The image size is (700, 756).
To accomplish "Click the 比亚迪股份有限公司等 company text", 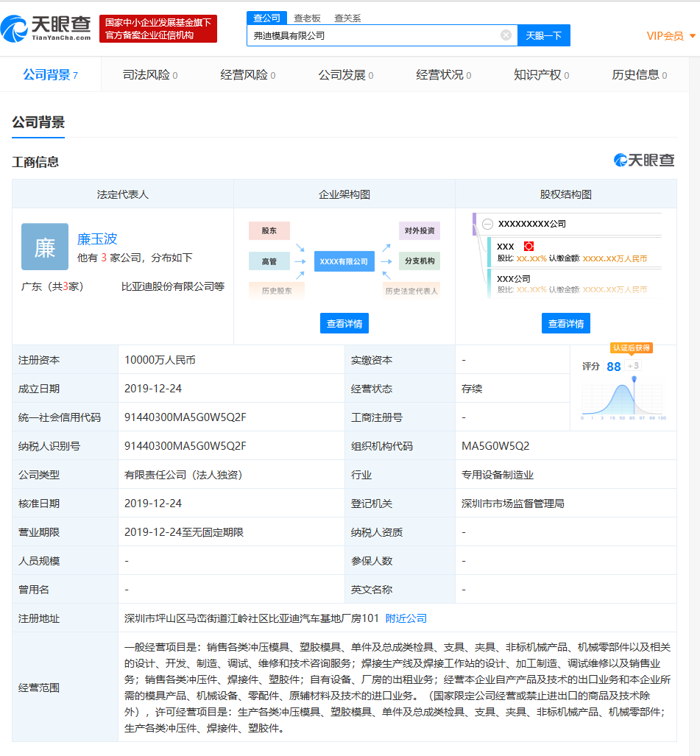I will point(173,286).
